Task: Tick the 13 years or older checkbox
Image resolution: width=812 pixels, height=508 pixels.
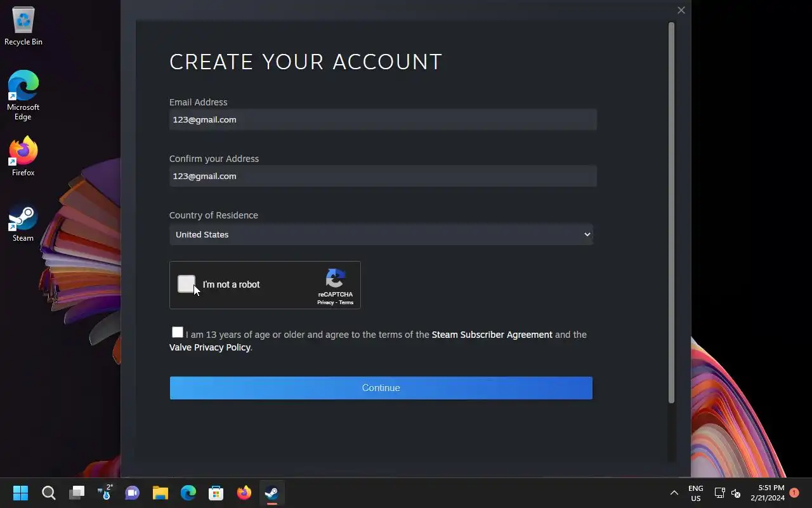Action: 178,332
